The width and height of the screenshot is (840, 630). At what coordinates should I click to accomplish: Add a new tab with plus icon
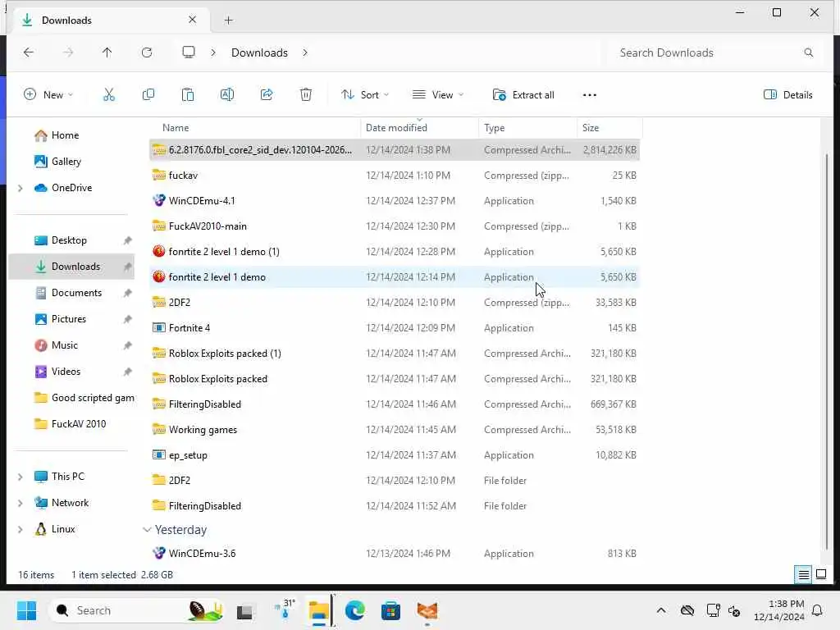click(229, 21)
